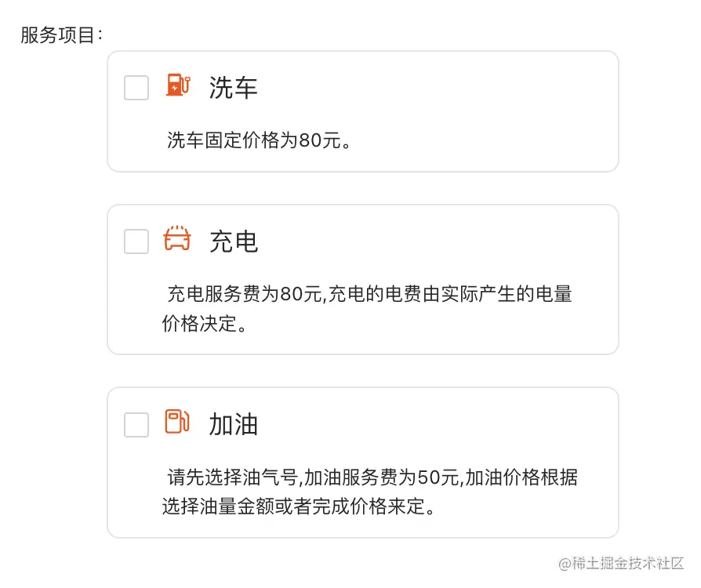The height and width of the screenshot is (588, 701).
Task: Select the 加油 title label
Action: 233,425
